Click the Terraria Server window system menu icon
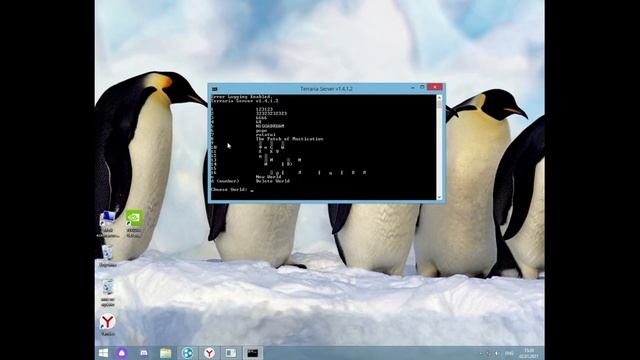The image size is (640, 360). [215, 89]
